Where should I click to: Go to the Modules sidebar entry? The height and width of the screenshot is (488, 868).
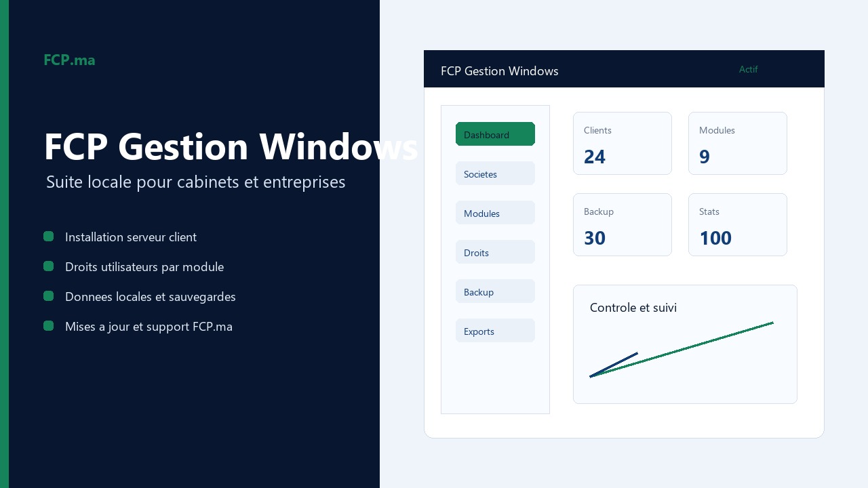pos(495,213)
